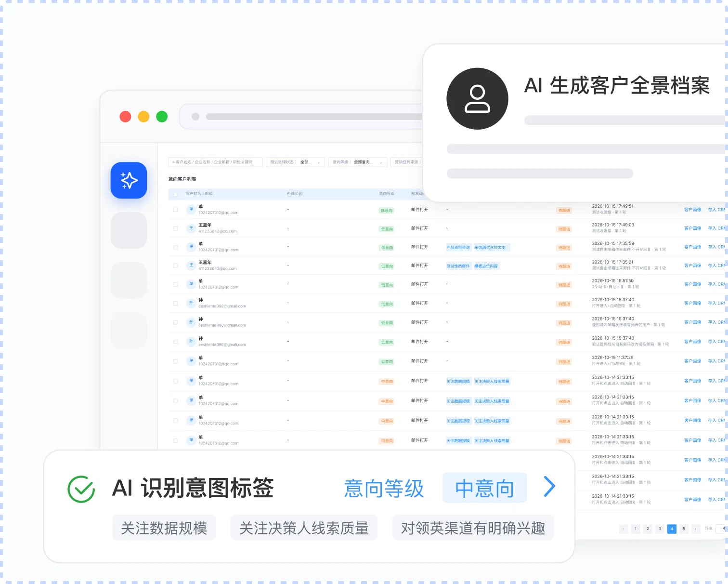The width and height of the screenshot is (728, 584).
Task: Go to page 5 in pagination
Action: point(684,529)
